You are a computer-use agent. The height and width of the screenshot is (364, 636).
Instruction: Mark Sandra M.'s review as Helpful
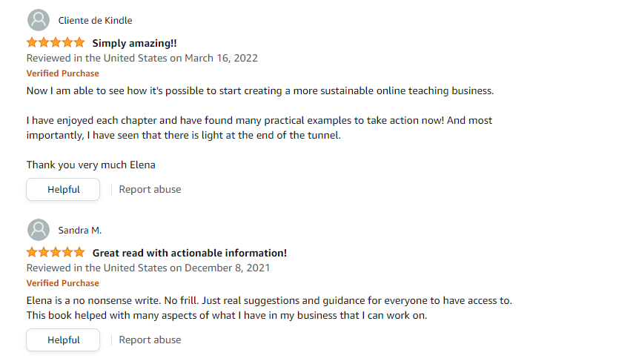pyautogui.click(x=63, y=340)
